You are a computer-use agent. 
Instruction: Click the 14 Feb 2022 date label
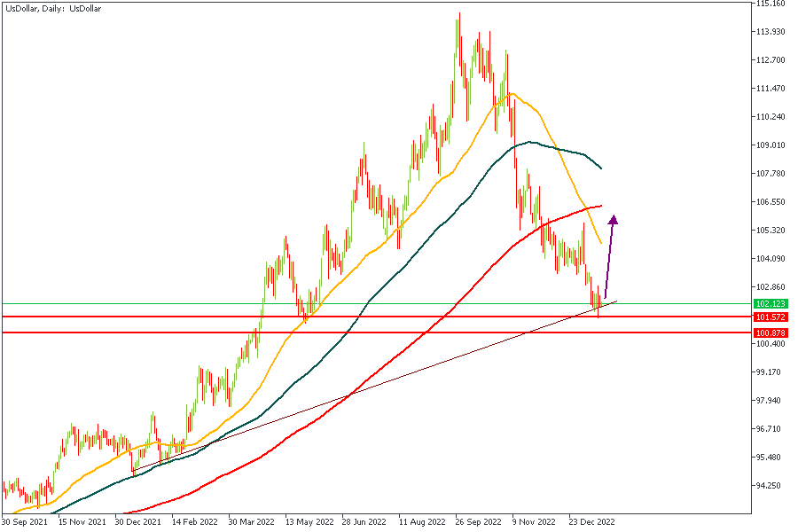194,522
